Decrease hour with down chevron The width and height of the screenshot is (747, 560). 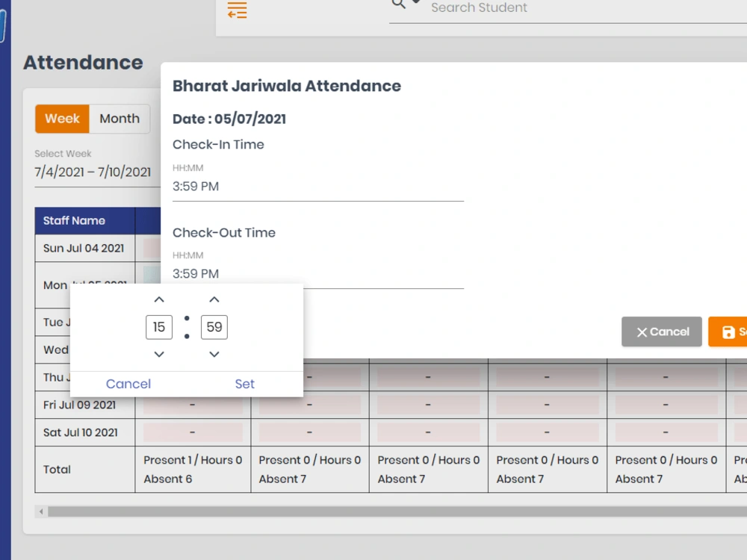(159, 354)
